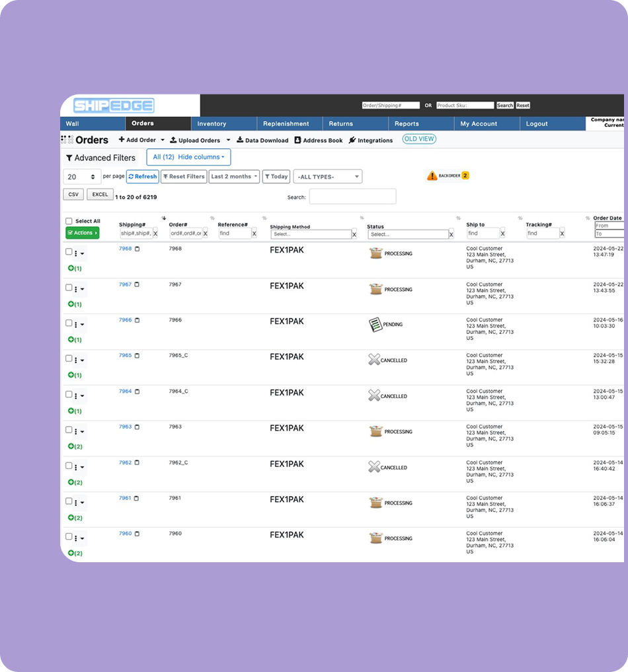Tick the checkbox for order 7967
Screen dimensions: 628x672
click(69, 288)
